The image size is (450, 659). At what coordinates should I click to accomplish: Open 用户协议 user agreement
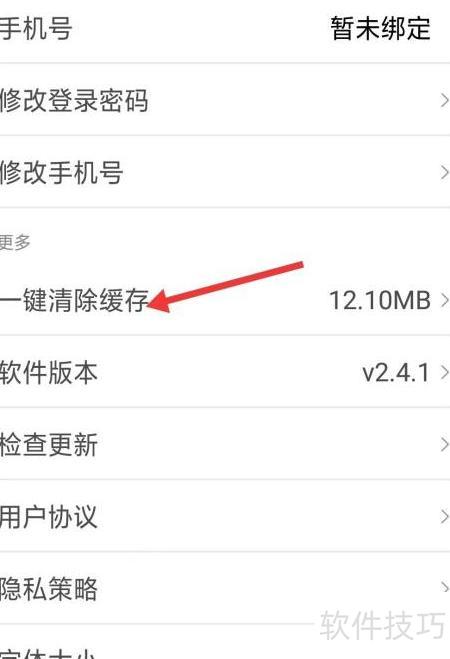225,516
